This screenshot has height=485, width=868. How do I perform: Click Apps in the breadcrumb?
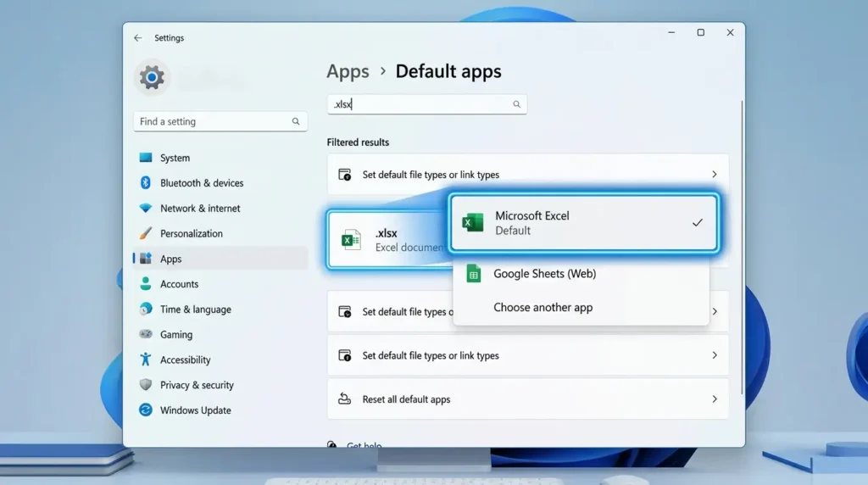pyautogui.click(x=348, y=71)
